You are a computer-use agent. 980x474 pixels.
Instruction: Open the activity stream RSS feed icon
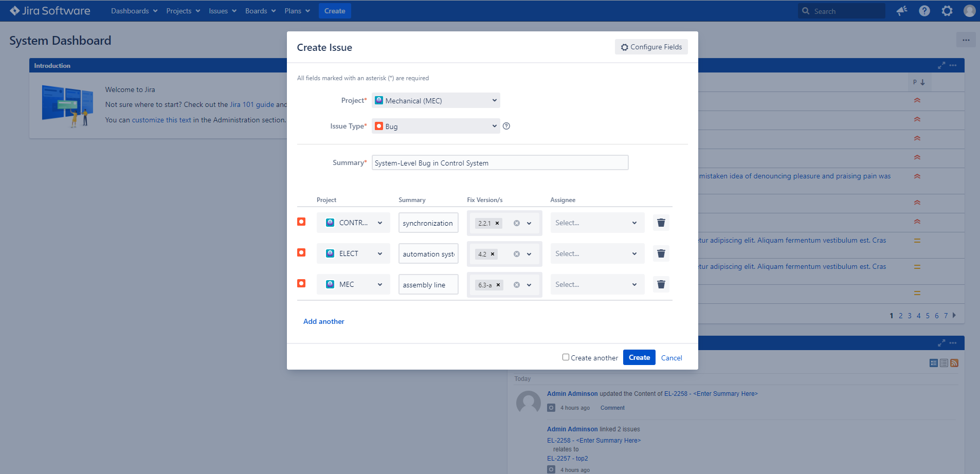click(954, 363)
